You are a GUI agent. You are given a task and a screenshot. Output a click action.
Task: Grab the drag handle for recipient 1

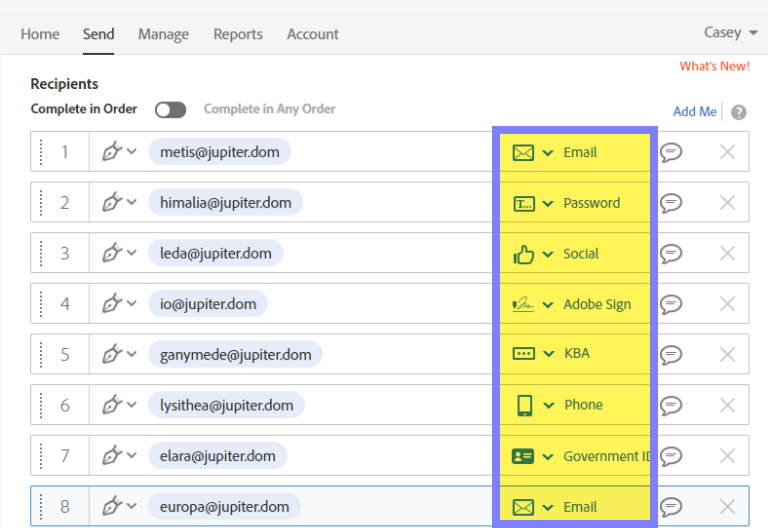(x=41, y=152)
